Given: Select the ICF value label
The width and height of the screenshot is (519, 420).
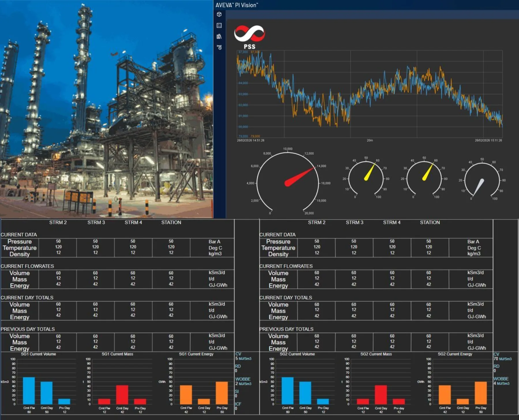Looking at the screenshot, I should (238, 404).
